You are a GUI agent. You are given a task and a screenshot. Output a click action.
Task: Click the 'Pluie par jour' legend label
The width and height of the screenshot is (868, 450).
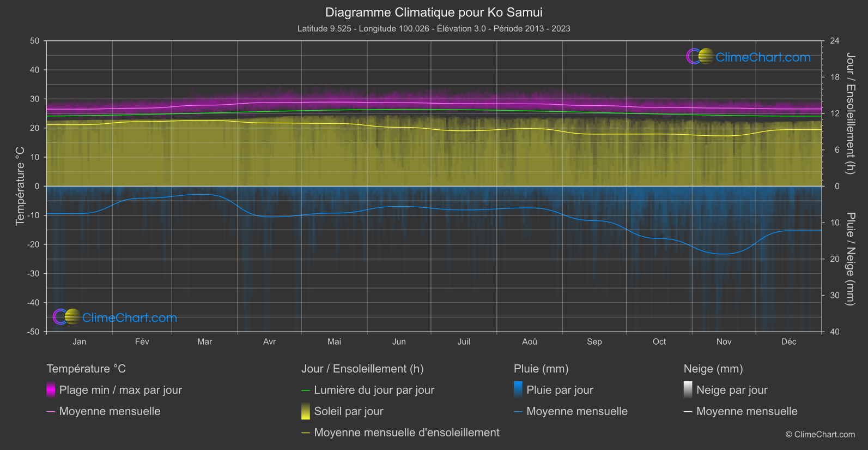[560, 390]
